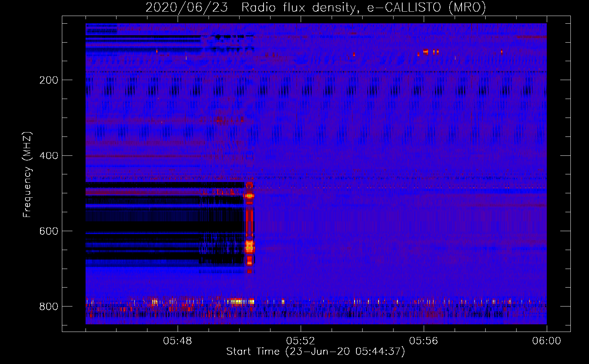Click the bright yellow burst near 650 MHz
Viewport: 589px width, 364px height.
[x=249, y=247]
